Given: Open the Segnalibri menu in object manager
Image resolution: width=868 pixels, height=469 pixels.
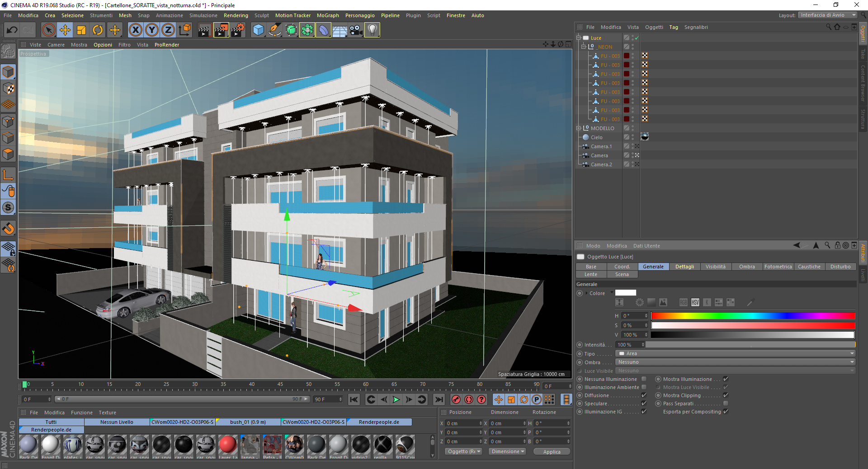Looking at the screenshot, I should click(696, 27).
